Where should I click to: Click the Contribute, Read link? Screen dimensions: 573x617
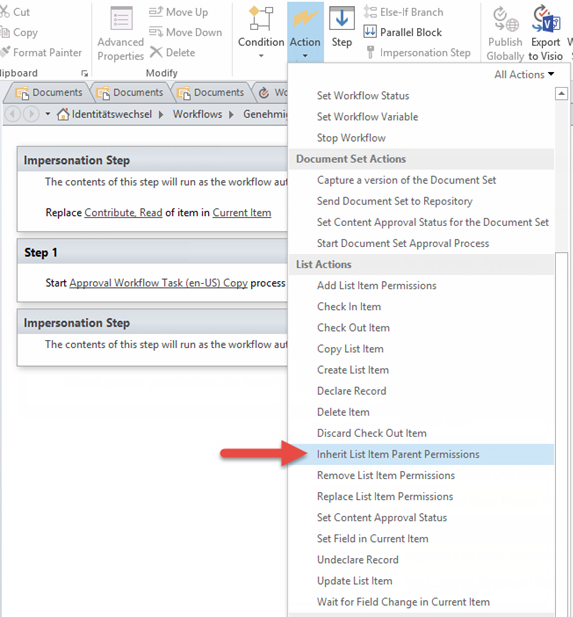click(x=123, y=212)
